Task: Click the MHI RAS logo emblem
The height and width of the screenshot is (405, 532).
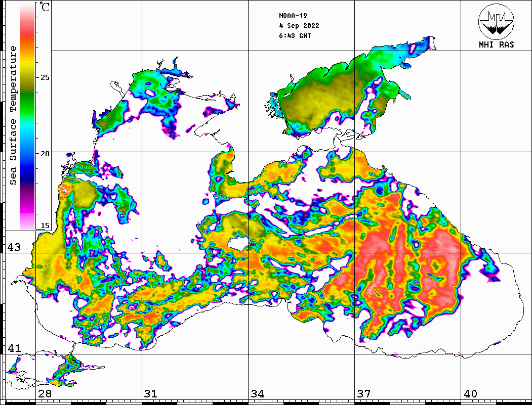Action: click(497, 21)
